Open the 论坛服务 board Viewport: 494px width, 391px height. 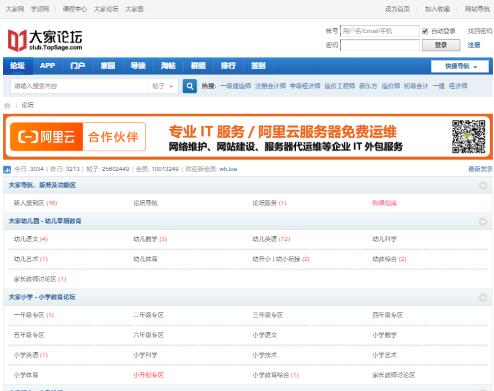coord(265,203)
